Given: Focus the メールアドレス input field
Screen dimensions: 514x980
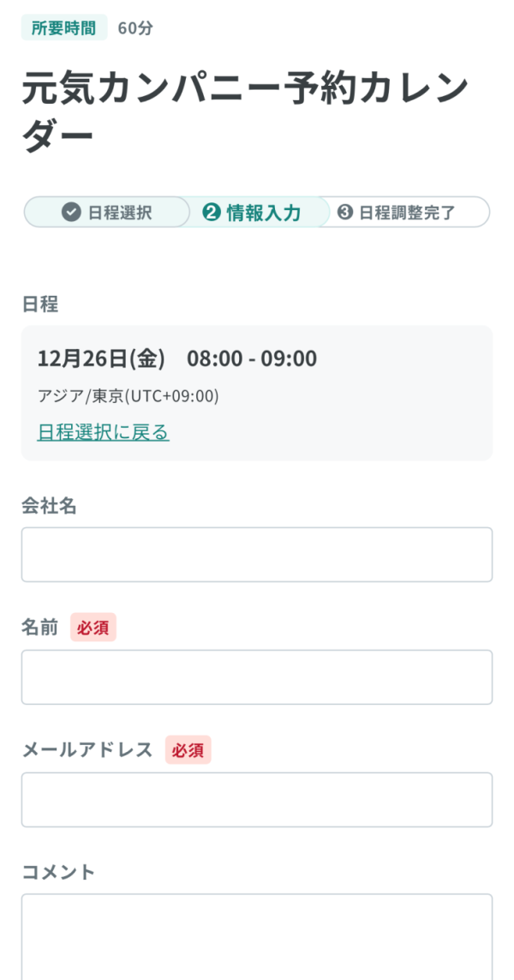Looking at the screenshot, I should tap(257, 800).
